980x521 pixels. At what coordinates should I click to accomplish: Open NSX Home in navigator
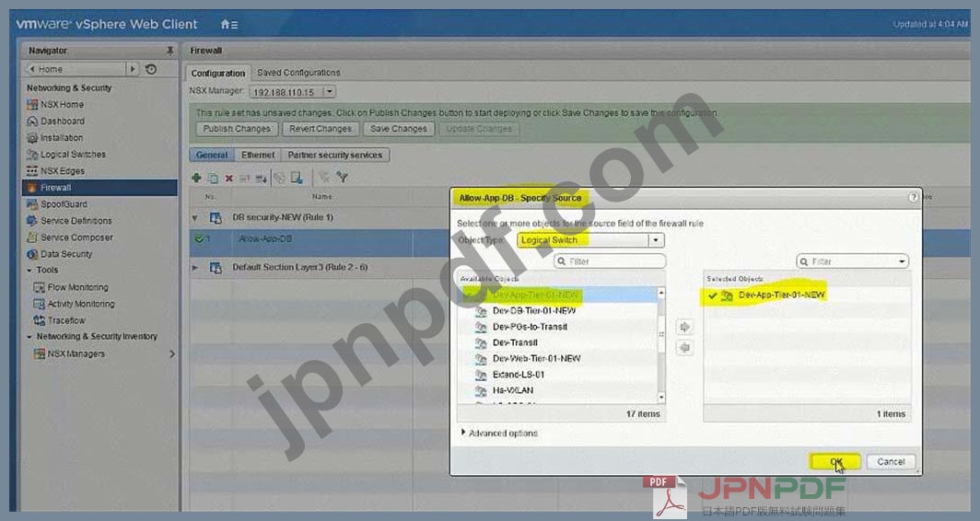point(61,104)
